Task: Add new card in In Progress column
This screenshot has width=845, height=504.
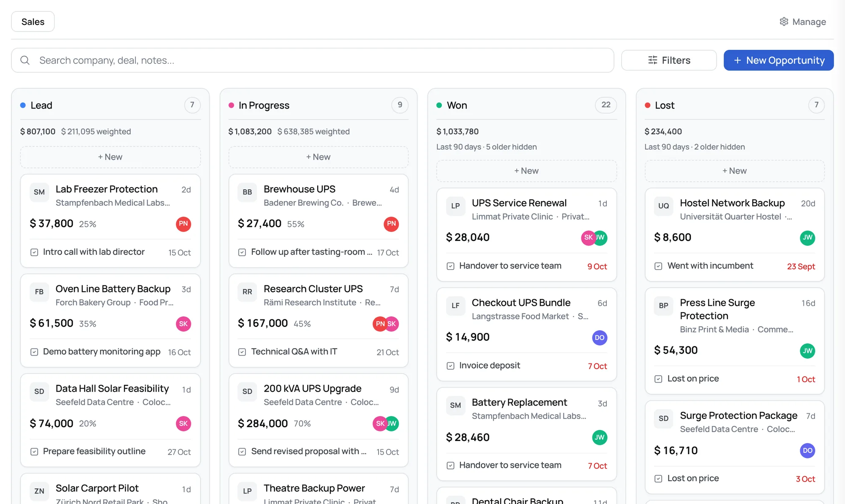Action: coord(319,157)
